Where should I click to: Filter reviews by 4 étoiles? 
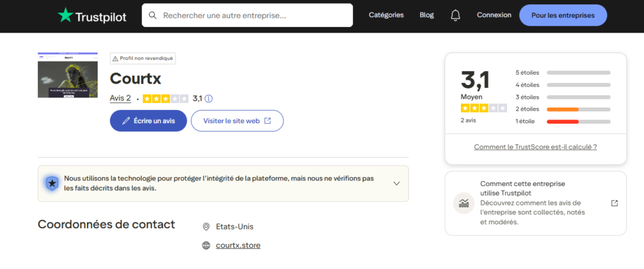(563, 85)
